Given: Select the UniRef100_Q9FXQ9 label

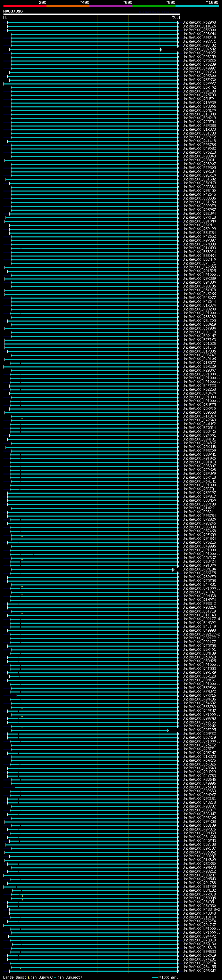Looking at the screenshot, I should click(x=199, y=535).
